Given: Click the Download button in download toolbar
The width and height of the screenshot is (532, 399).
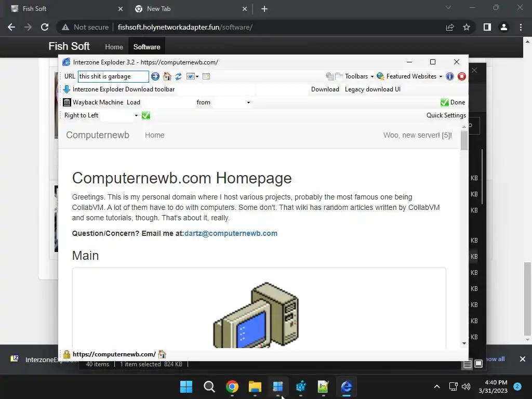Looking at the screenshot, I should [325, 89].
